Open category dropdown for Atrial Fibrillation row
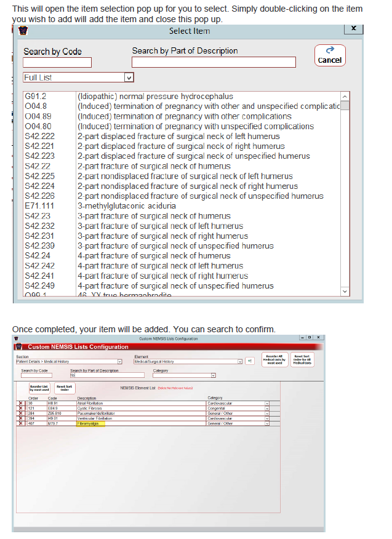This screenshot has width=392, height=539. (x=267, y=404)
